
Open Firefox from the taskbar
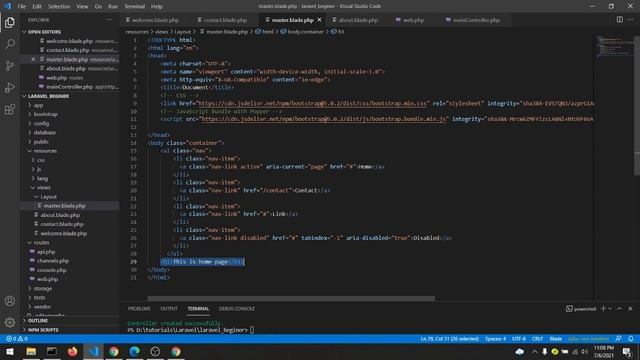[73, 351]
